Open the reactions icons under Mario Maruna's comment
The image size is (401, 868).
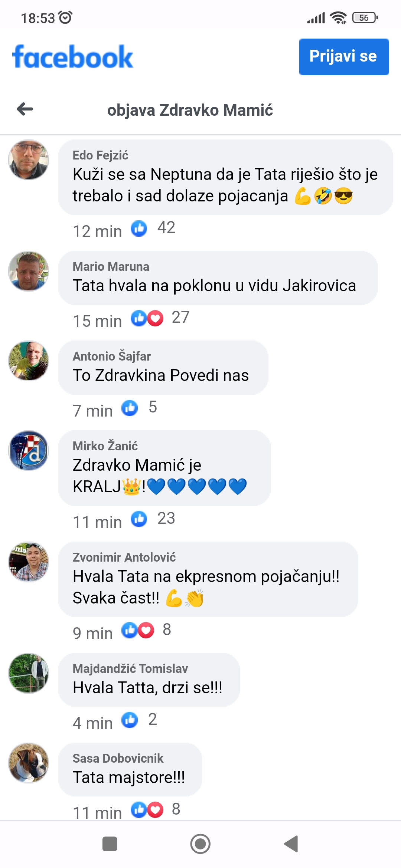(x=147, y=318)
